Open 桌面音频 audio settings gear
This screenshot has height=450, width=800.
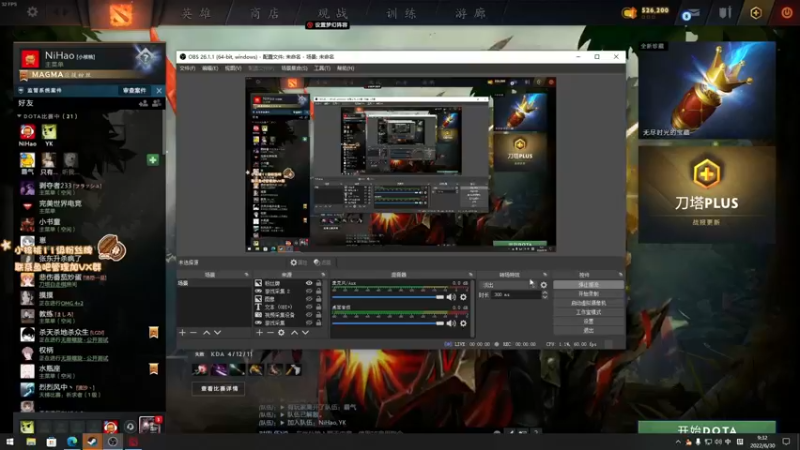(x=463, y=323)
